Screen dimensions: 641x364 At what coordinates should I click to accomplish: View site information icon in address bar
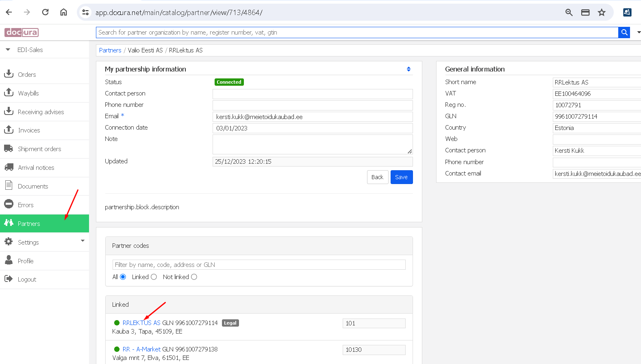tap(85, 13)
